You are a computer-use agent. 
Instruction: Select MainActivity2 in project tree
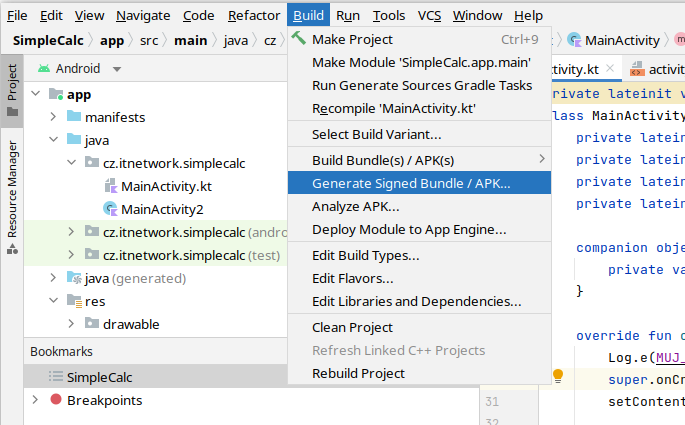162,209
